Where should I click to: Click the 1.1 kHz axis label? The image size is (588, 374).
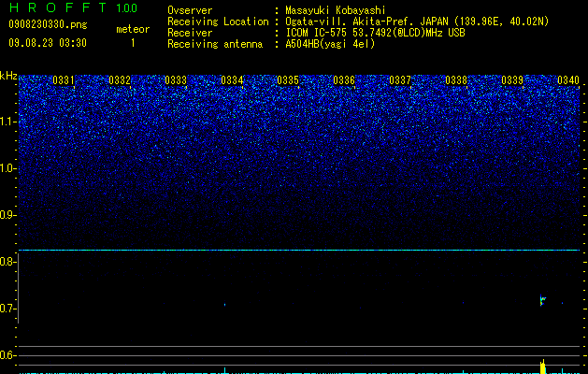[8, 122]
